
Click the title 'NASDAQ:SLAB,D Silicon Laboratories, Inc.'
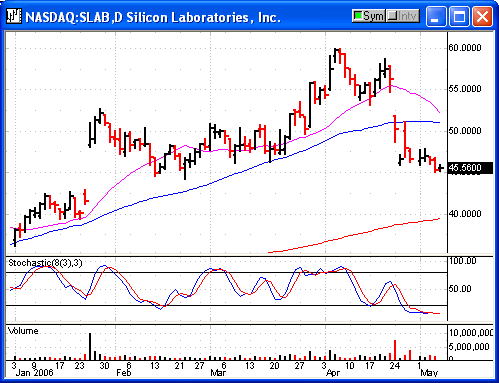click(x=153, y=17)
